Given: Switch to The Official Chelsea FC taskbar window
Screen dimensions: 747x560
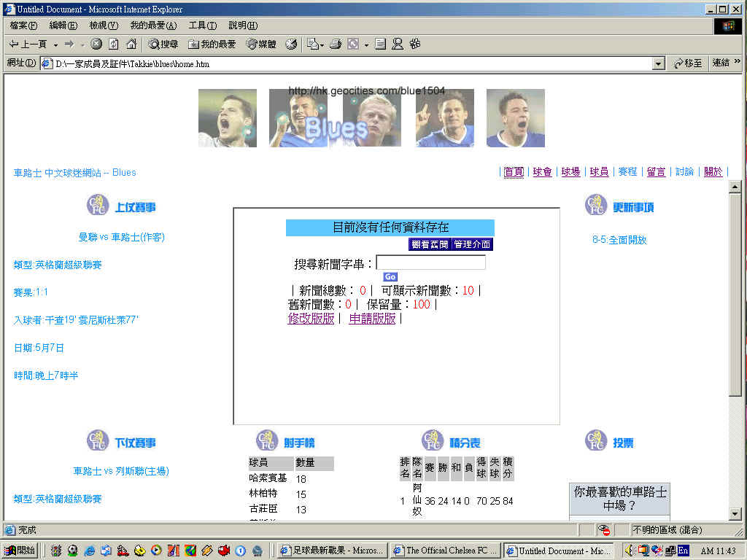Looking at the screenshot, I should 444,551.
